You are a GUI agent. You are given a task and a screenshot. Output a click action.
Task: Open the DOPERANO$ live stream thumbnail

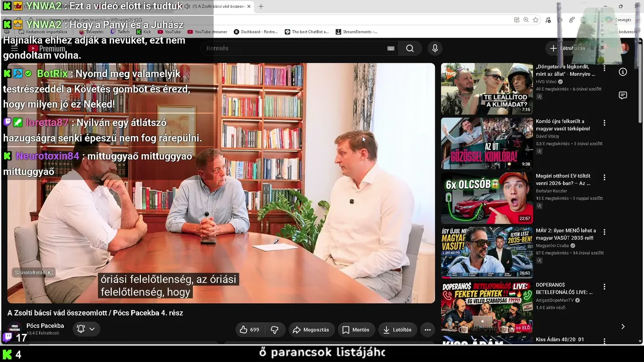(487, 307)
